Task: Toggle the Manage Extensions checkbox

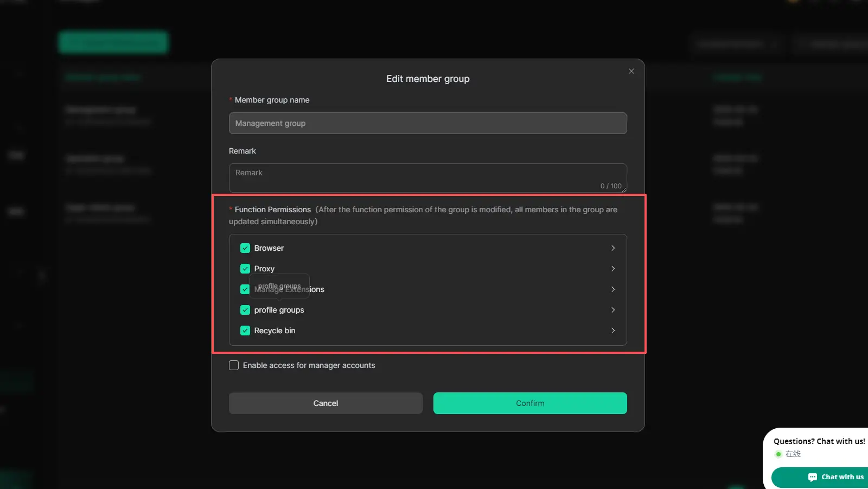Action: [x=245, y=289]
